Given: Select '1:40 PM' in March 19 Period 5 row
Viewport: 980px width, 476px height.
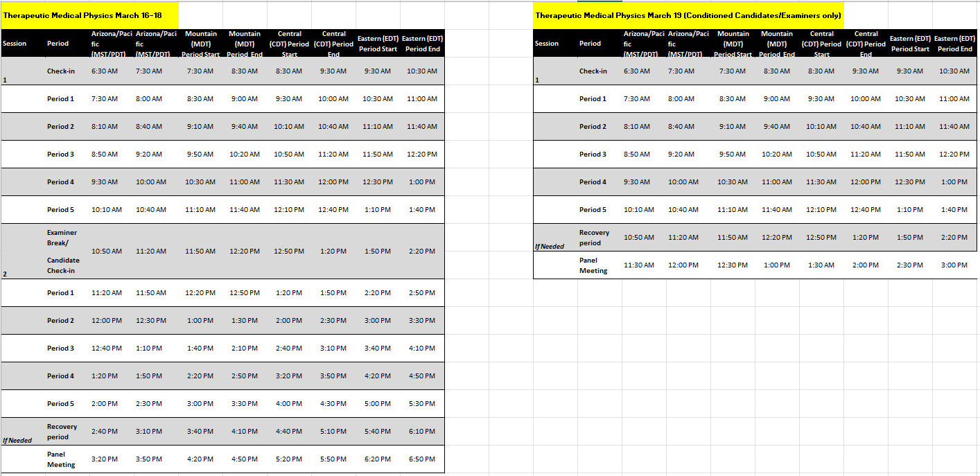Looking at the screenshot, I should [954, 210].
